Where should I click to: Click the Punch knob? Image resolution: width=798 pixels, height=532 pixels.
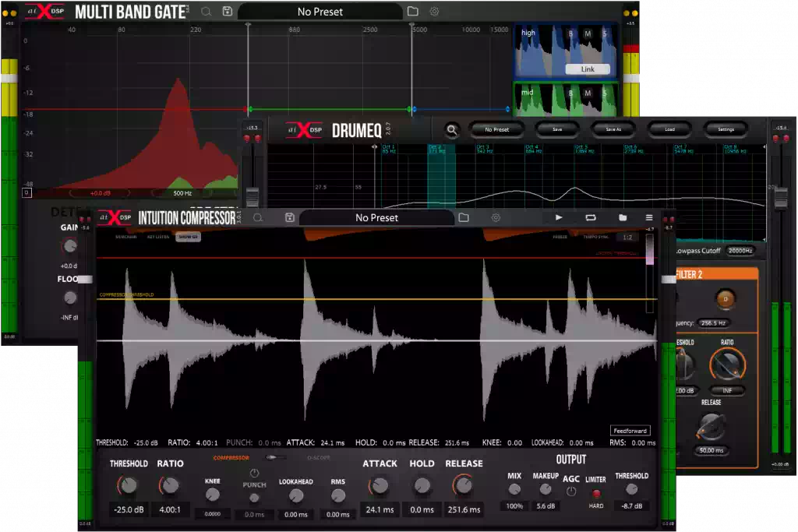coord(255,499)
